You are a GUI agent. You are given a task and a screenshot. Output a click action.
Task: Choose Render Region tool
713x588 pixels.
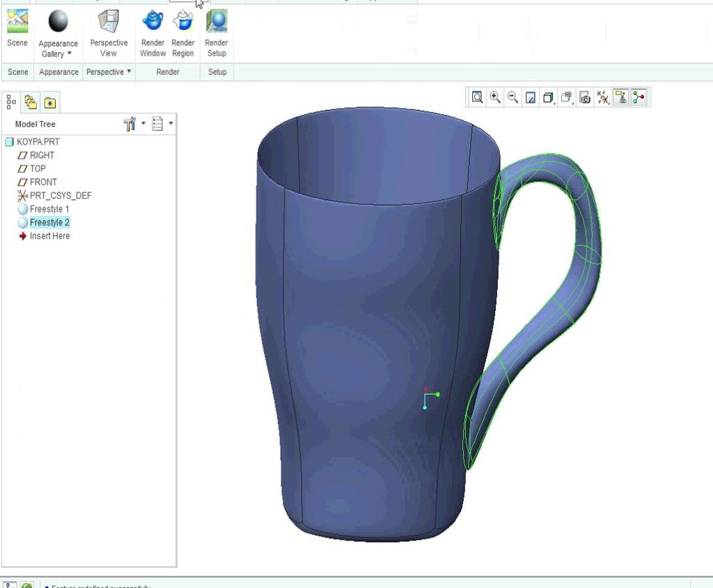pos(183,33)
